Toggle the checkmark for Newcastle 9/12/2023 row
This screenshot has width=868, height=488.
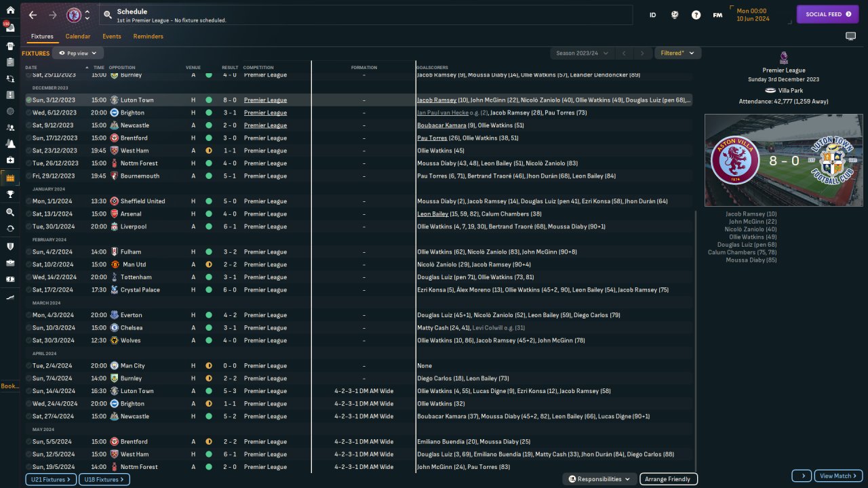[28, 125]
